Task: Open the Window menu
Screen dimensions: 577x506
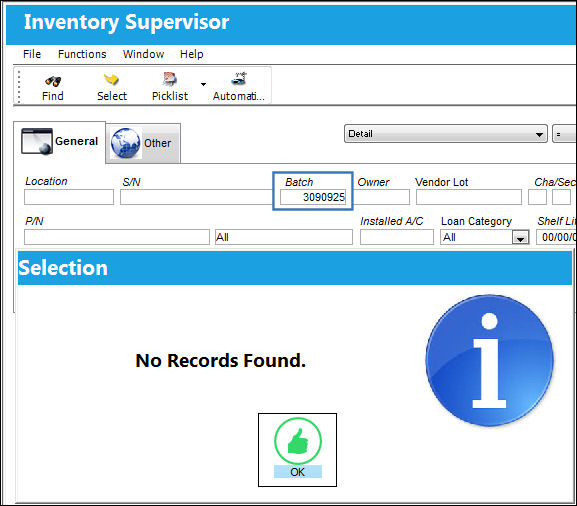Action: click(x=143, y=54)
